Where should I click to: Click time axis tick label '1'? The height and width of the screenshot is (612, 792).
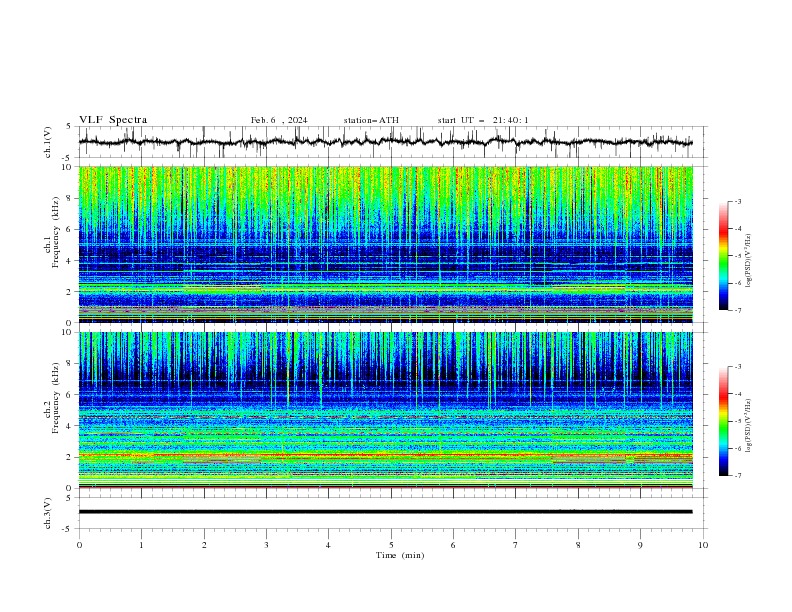coord(141,545)
